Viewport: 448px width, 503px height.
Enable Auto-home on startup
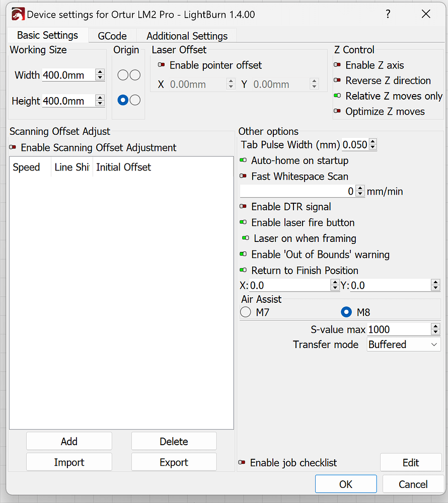pyautogui.click(x=243, y=160)
